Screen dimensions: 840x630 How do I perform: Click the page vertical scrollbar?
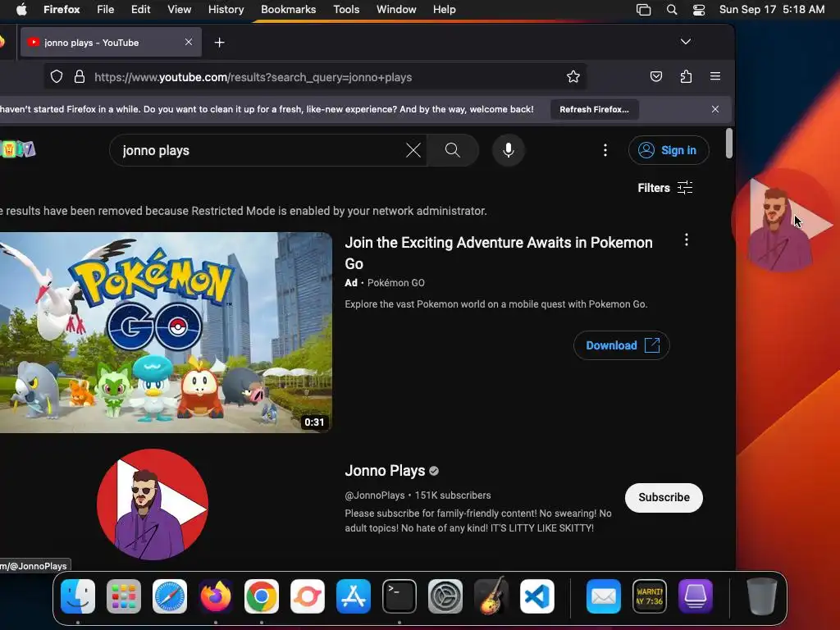point(729,143)
